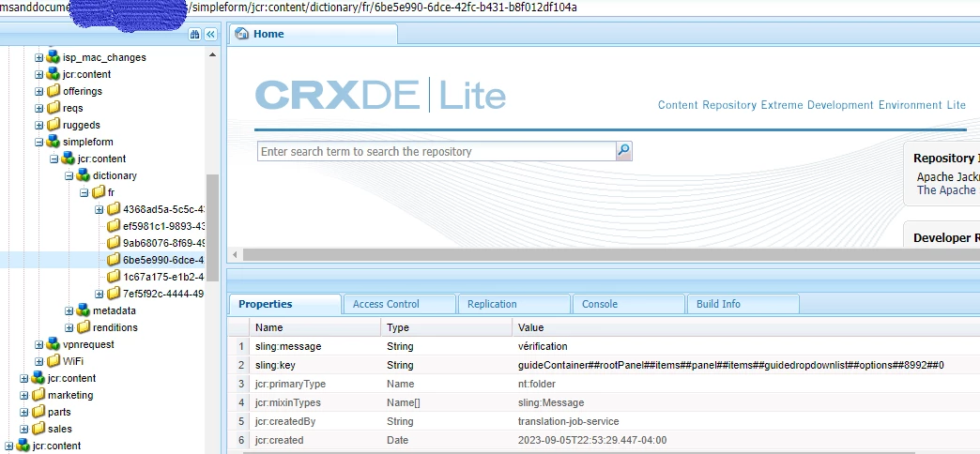Viewport: 980px width, 454px height.
Task: Sort by the Type column header
Action: (x=446, y=327)
